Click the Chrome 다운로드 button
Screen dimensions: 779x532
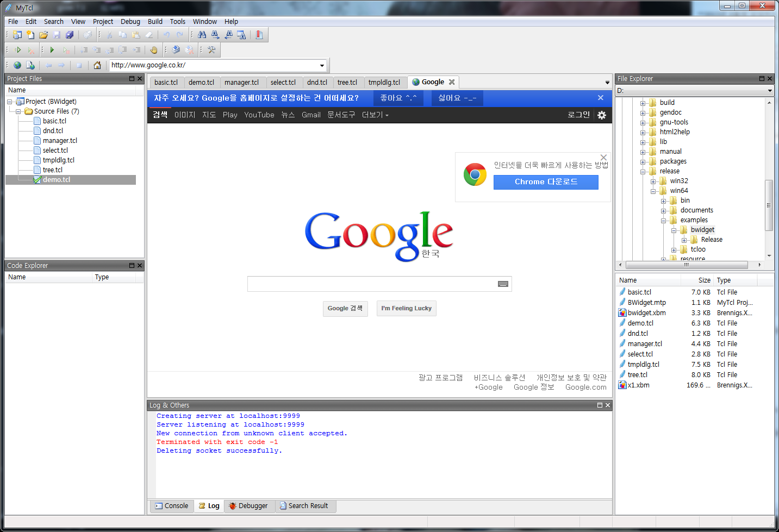coord(546,182)
